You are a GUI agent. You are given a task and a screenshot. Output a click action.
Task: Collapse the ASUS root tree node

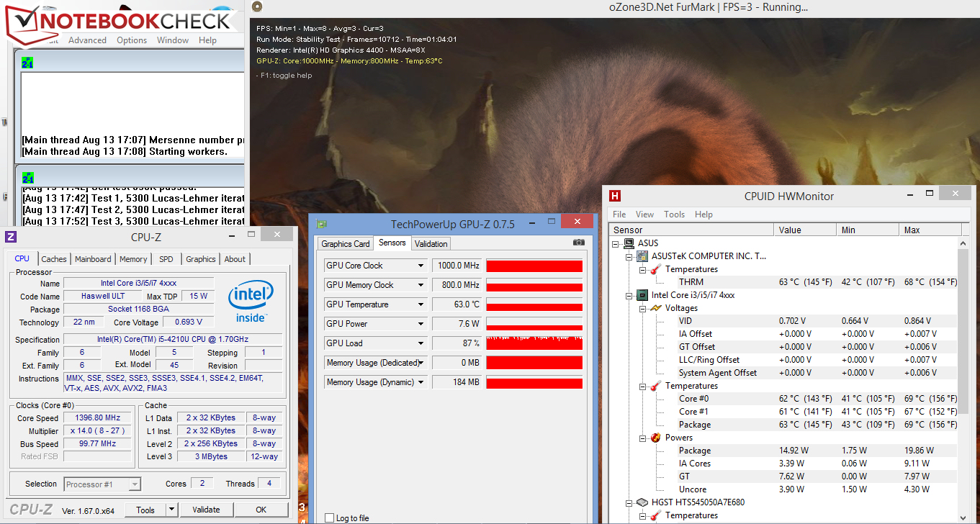tap(617, 243)
